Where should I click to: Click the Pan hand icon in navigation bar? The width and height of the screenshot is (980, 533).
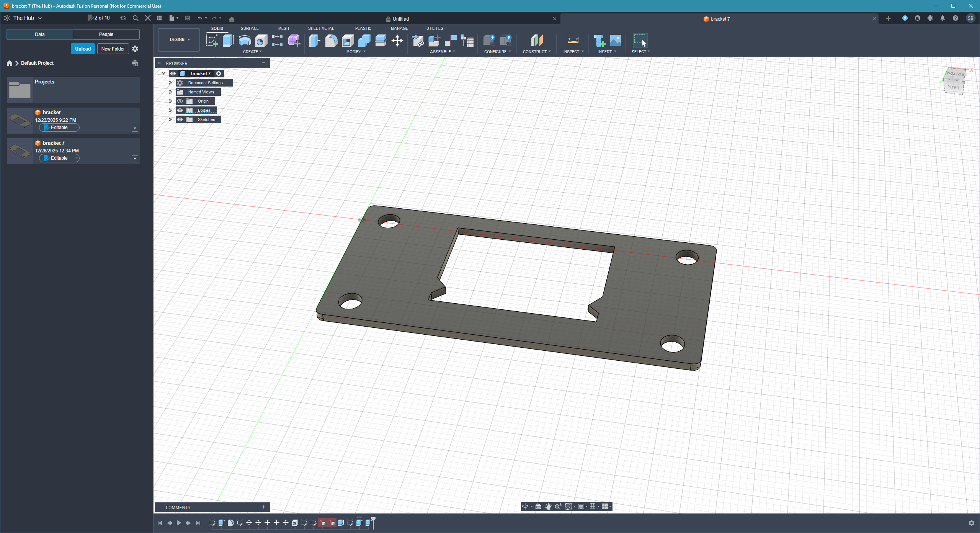point(548,507)
